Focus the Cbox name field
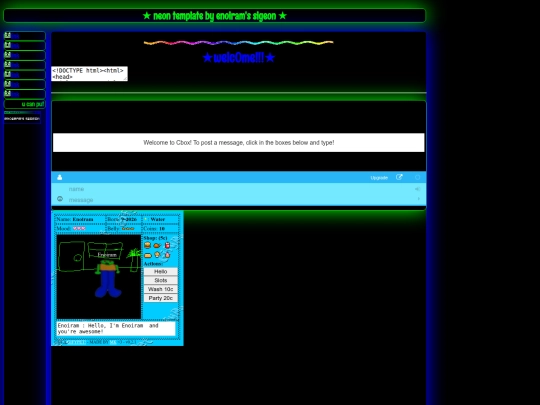Screen dimensions: 540x405 [x=238, y=189]
